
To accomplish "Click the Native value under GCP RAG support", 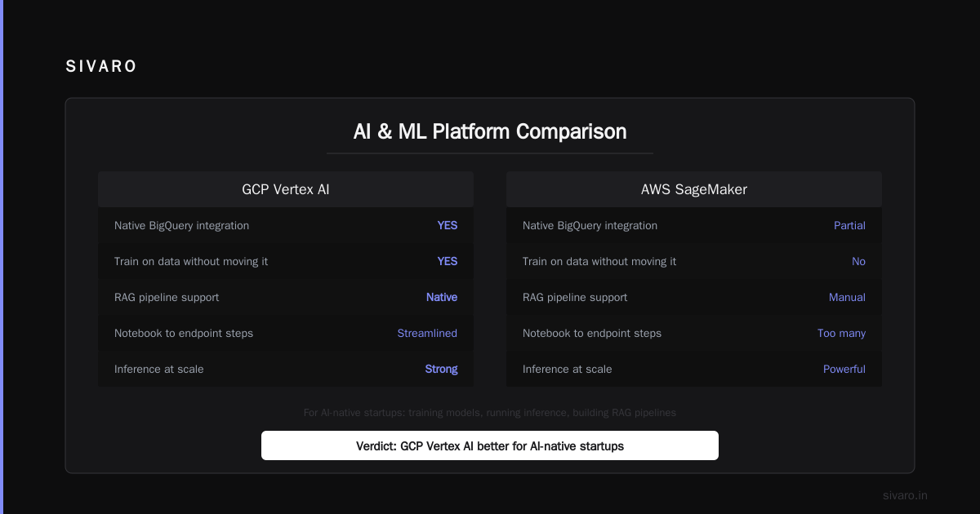I will coord(442,297).
